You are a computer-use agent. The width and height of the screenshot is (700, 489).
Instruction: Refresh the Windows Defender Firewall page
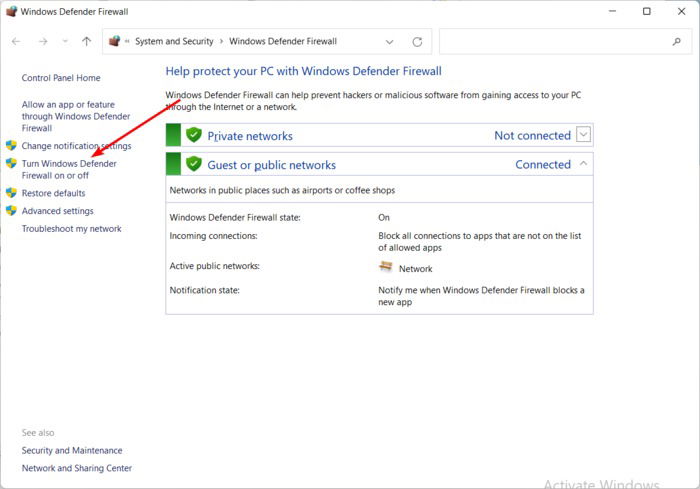[x=417, y=42]
